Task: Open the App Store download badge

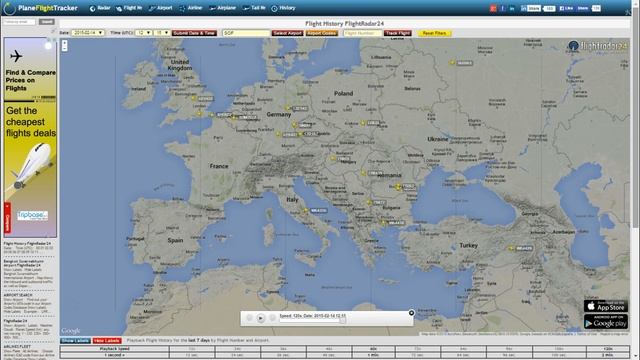Action: point(606,306)
